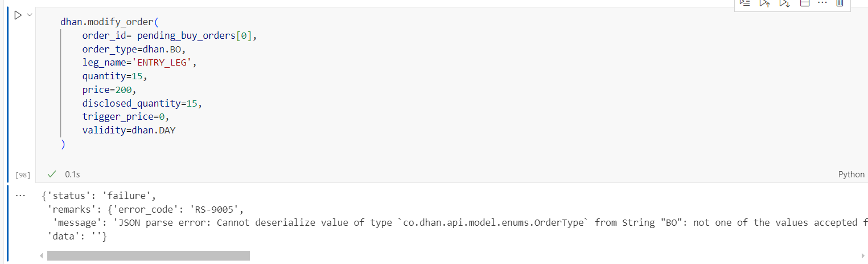Click the output scrollbar left arrow
This screenshot has width=868, height=264.
coord(41,256)
